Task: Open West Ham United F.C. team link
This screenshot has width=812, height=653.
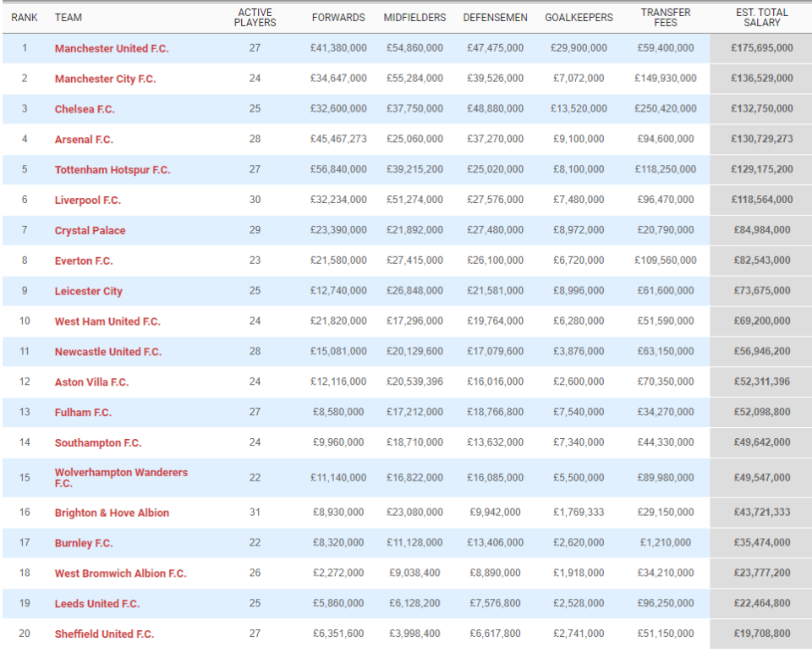Action: (107, 321)
